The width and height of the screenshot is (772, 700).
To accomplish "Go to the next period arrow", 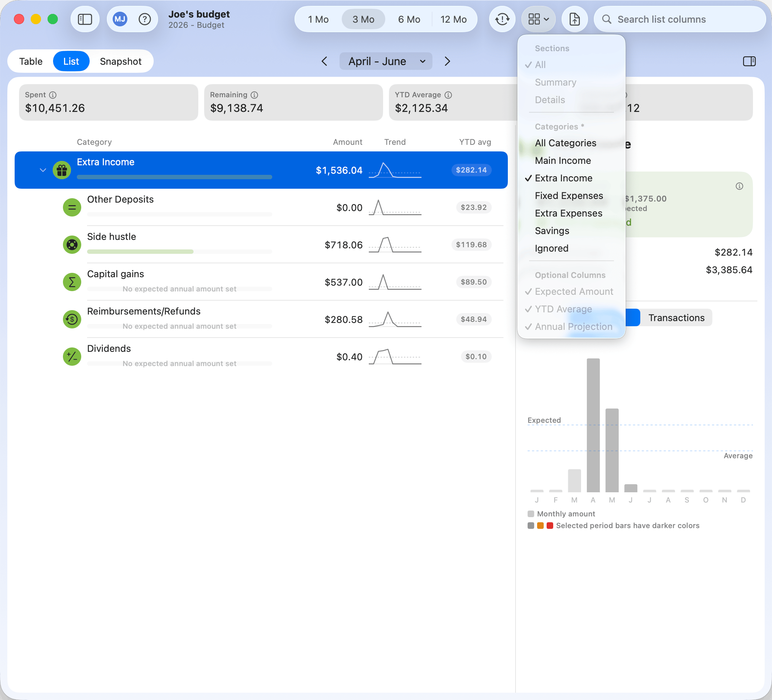I will [447, 61].
